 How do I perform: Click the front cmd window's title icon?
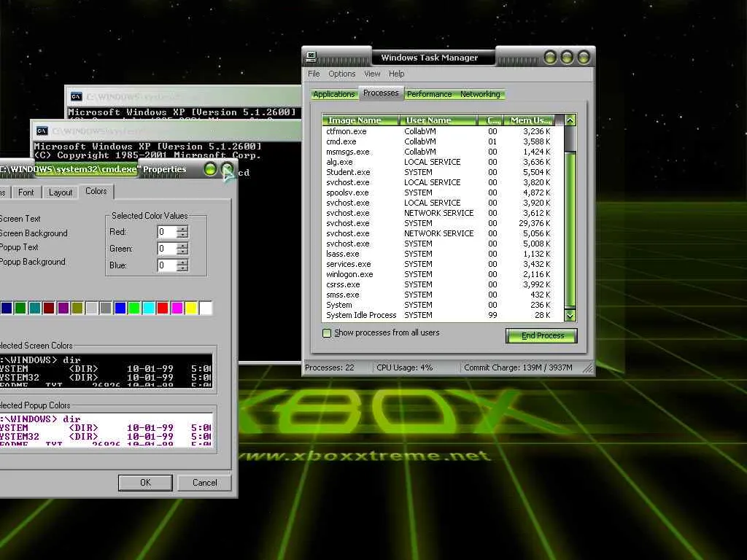42,131
